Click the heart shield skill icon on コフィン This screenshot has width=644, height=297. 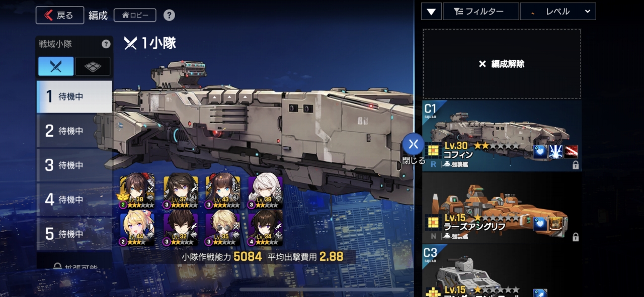pos(540,152)
